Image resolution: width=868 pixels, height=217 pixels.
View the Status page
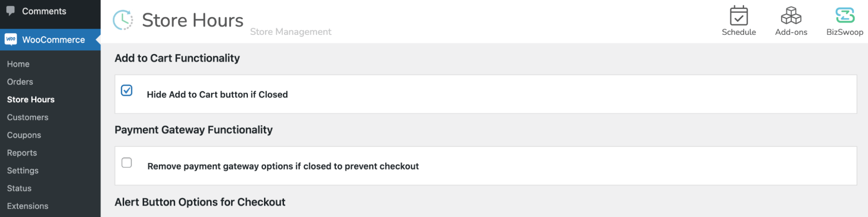19,188
